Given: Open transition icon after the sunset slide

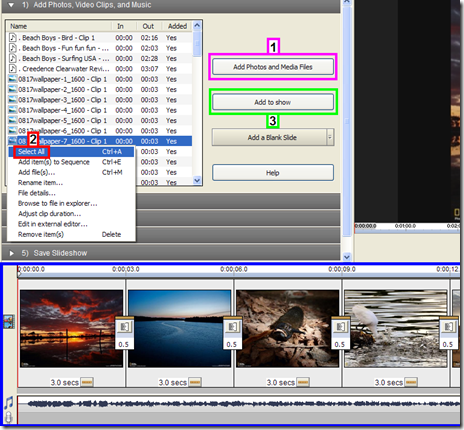Looking at the screenshot, I should (x=124, y=327).
